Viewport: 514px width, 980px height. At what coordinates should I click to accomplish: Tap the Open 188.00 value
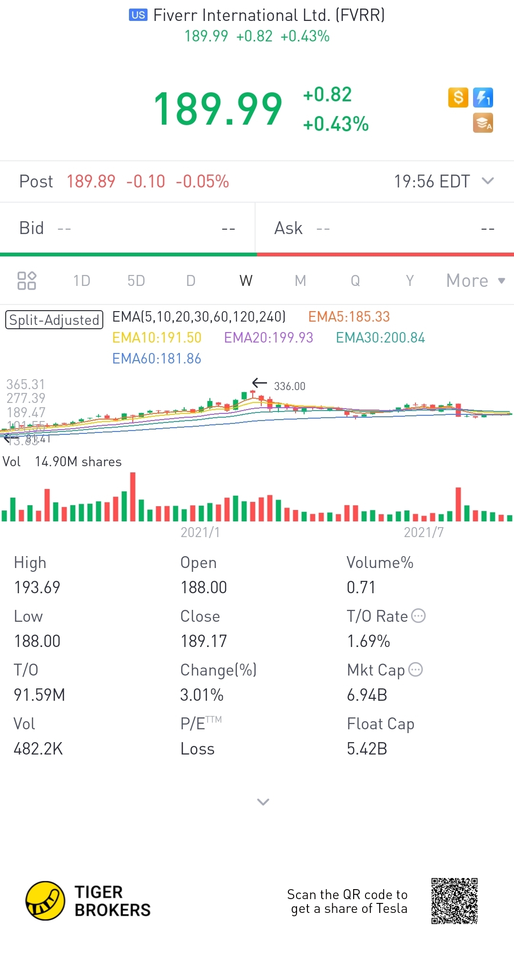pyautogui.click(x=204, y=587)
